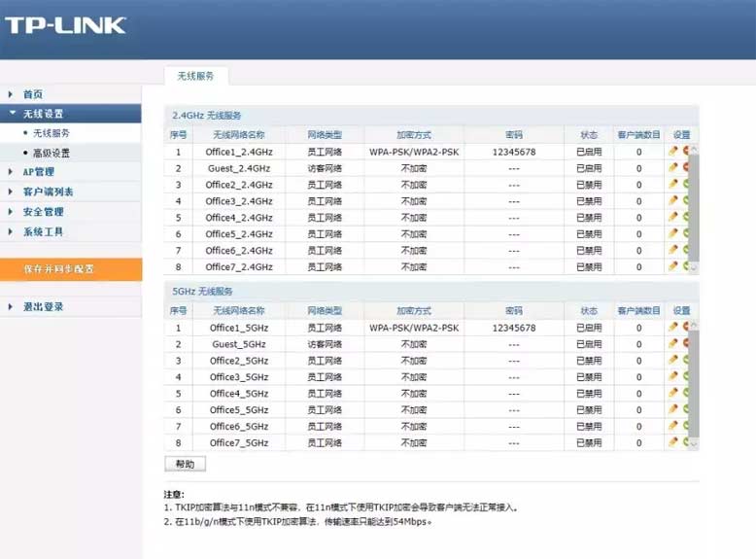Click the 无线网络名称 header in 2.4GHz table
The width and height of the screenshot is (756, 559).
239,135
